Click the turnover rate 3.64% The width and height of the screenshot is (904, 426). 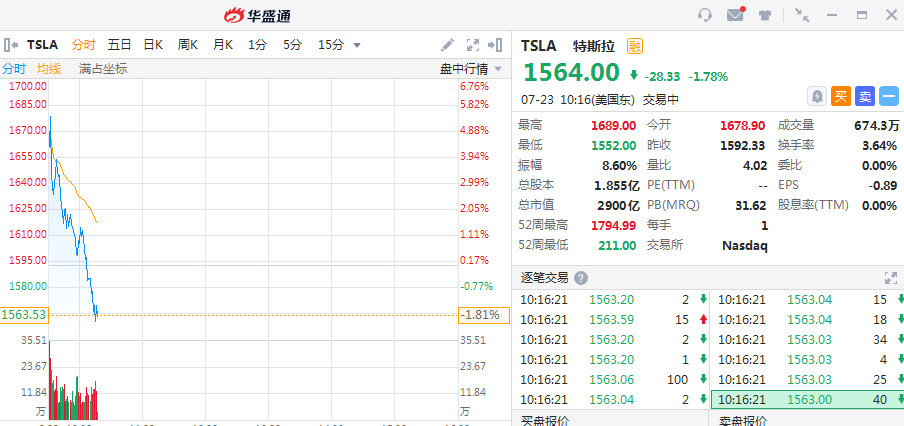click(879, 145)
